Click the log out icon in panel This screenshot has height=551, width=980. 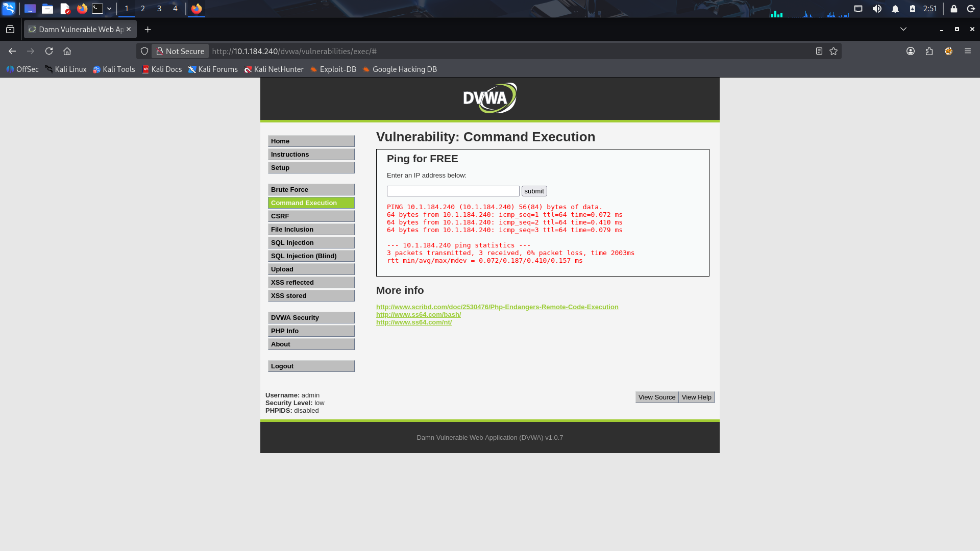[x=971, y=9]
